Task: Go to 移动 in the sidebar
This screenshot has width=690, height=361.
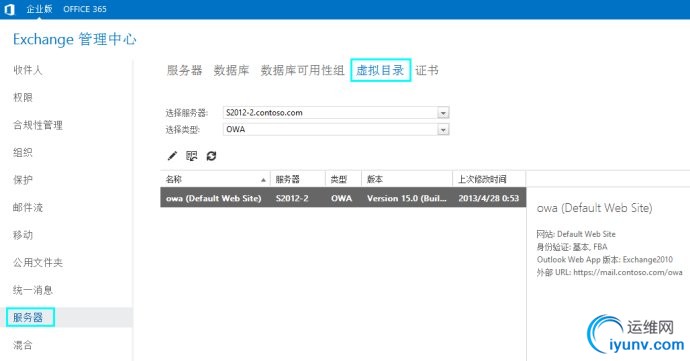Action: click(x=23, y=235)
